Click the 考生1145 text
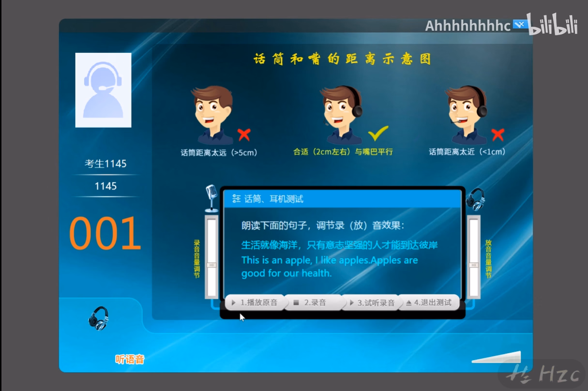This screenshot has height=391, width=588. click(106, 164)
